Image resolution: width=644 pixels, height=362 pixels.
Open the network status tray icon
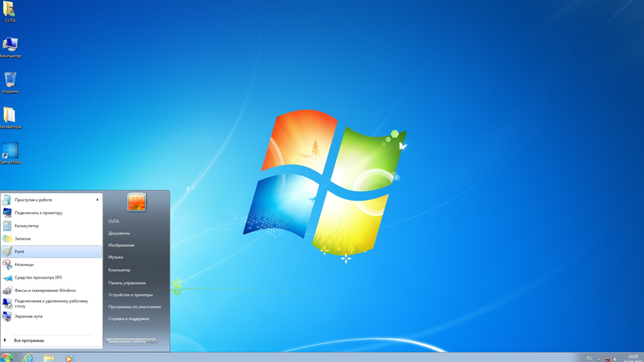[606, 359]
